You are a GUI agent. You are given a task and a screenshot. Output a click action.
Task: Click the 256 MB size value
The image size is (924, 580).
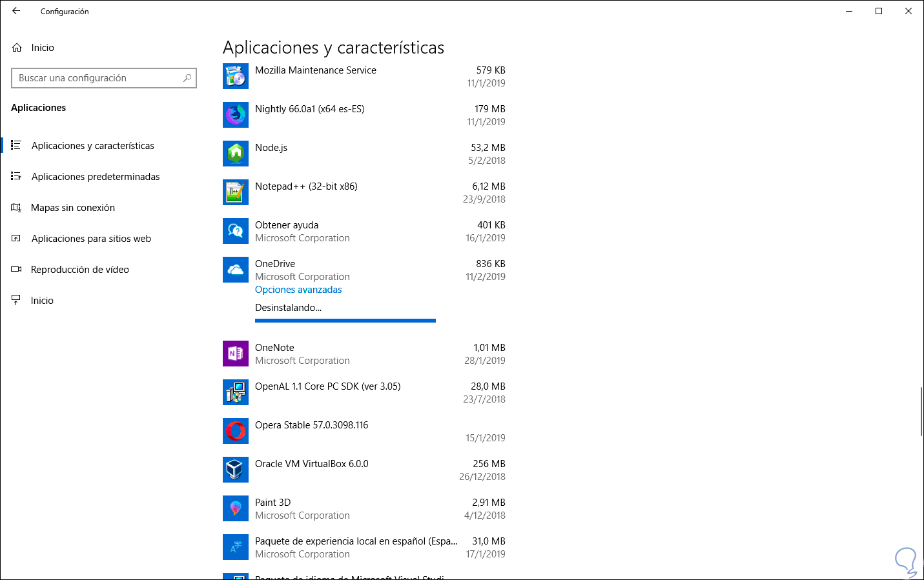click(x=489, y=464)
